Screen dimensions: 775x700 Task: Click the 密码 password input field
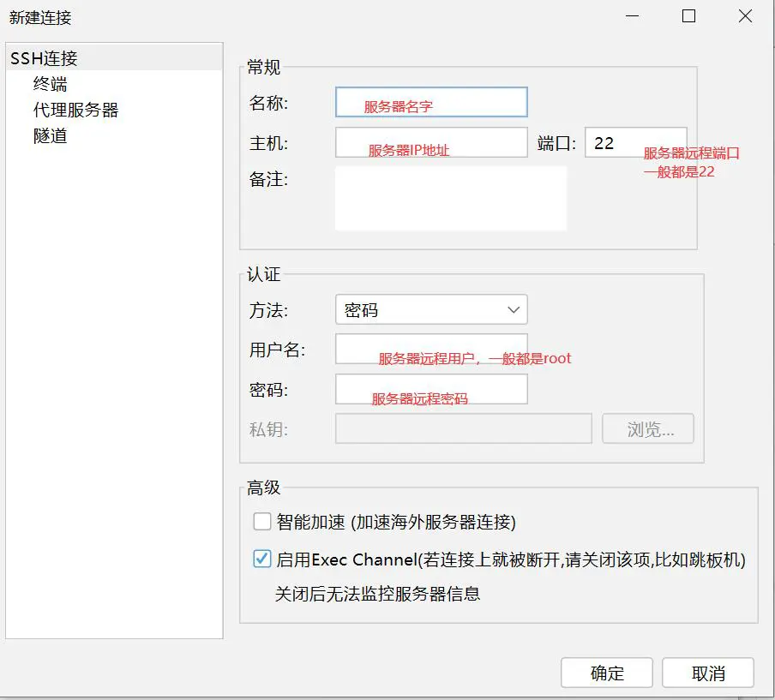[x=431, y=389]
